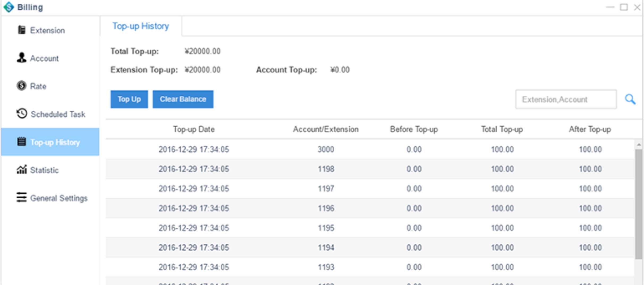Open Scheduled Task from the sidebar

pos(58,114)
